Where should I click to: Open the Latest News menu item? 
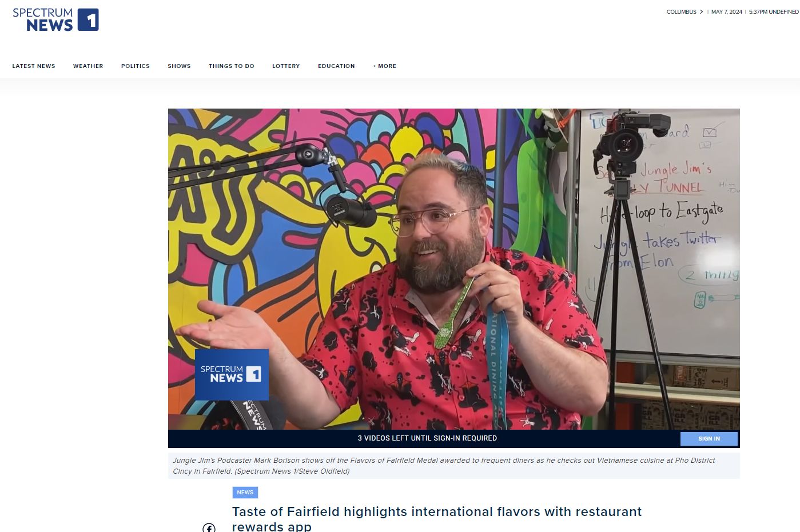(x=34, y=66)
